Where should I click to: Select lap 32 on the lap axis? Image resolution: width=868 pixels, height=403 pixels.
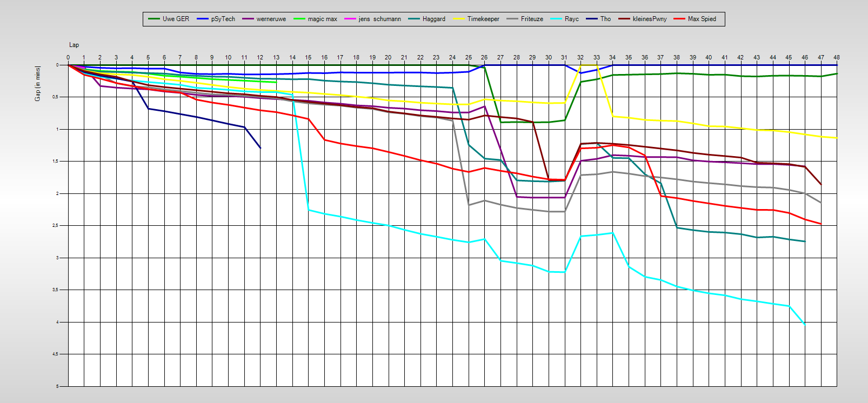pyautogui.click(x=580, y=57)
